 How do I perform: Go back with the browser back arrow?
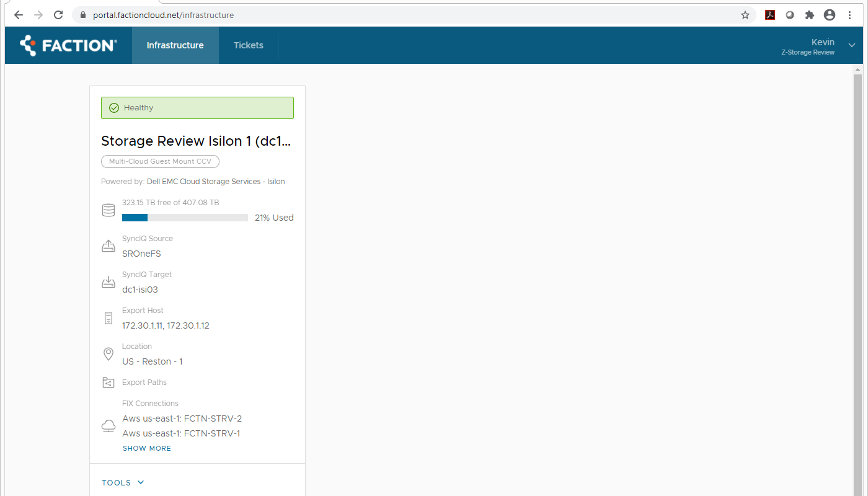point(19,15)
